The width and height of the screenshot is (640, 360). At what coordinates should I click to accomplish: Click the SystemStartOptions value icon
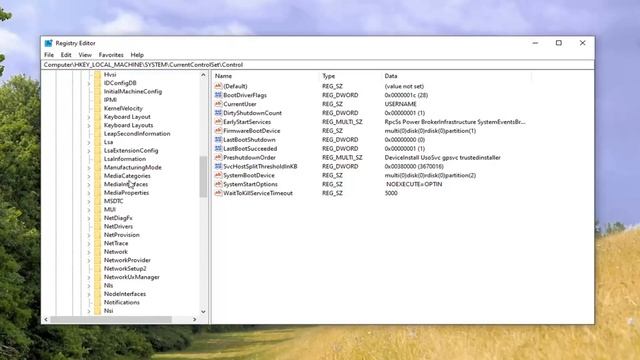click(218, 184)
